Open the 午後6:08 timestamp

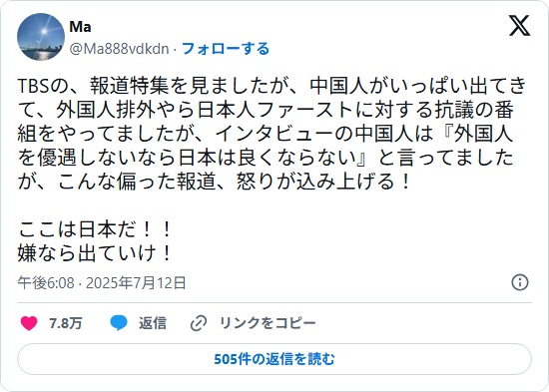point(46,283)
